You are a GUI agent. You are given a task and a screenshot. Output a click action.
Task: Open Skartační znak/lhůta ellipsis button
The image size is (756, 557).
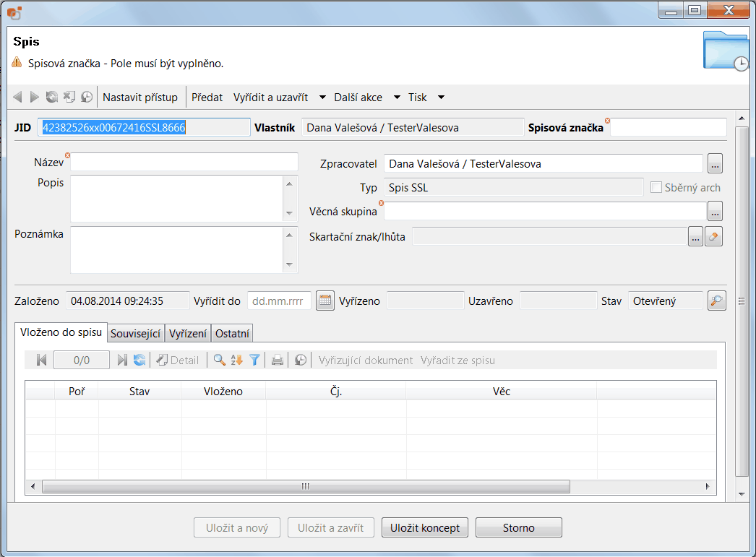coord(695,237)
